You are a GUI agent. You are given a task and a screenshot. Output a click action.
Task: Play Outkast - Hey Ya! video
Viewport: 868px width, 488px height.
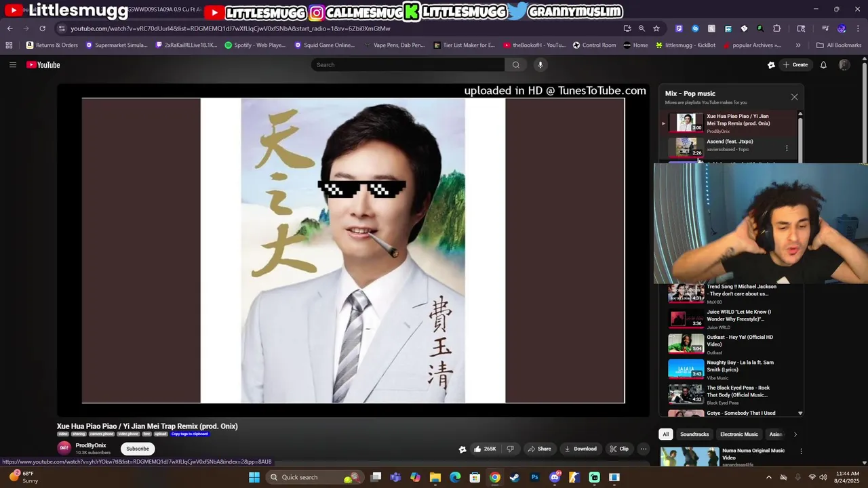point(730,344)
